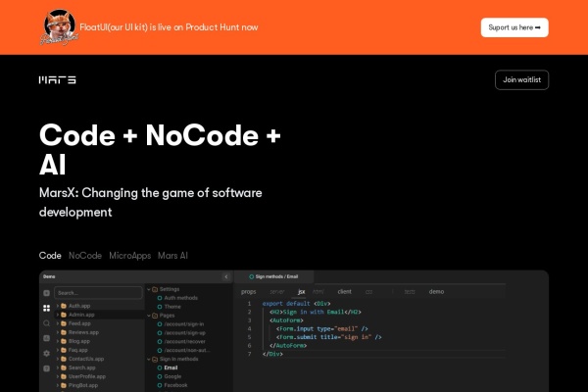Click the Auth.app folder icon
The width and height of the screenshot is (588, 392).
(64, 306)
